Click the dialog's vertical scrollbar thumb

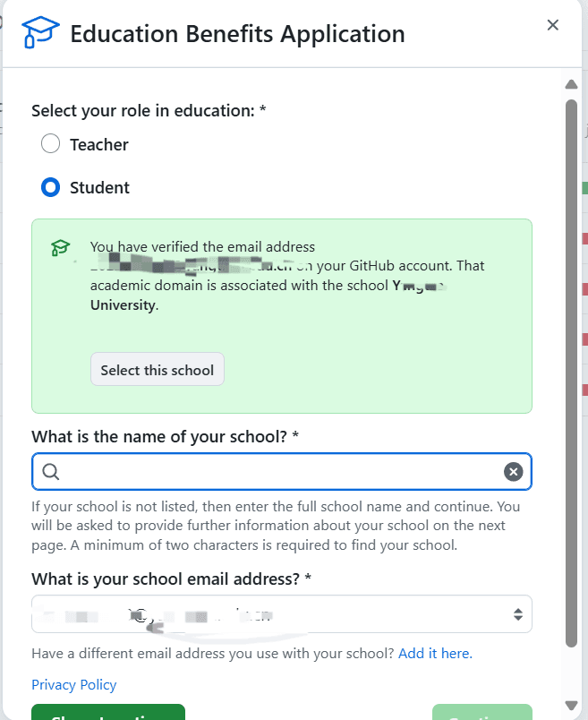coord(572,372)
